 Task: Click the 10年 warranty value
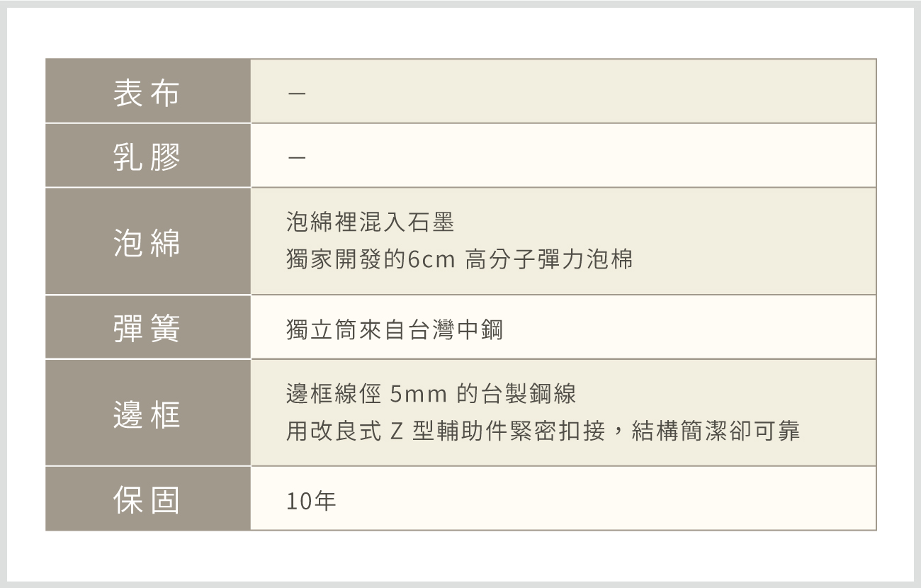312,502
